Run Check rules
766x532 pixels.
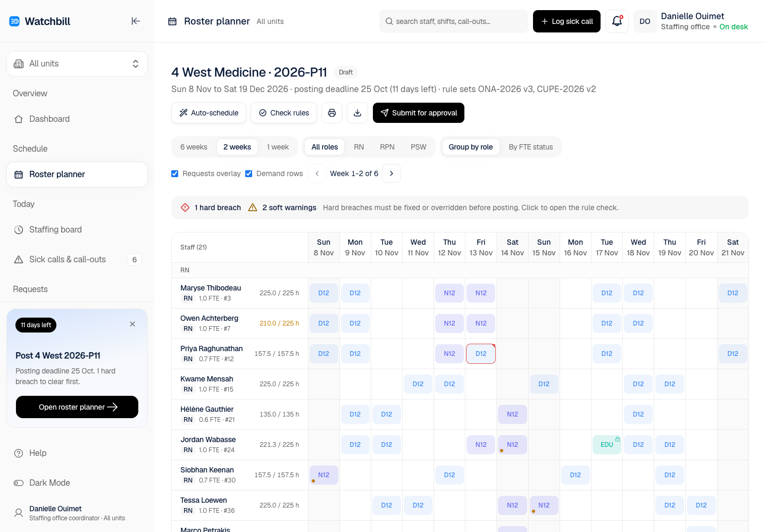click(x=284, y=113)
